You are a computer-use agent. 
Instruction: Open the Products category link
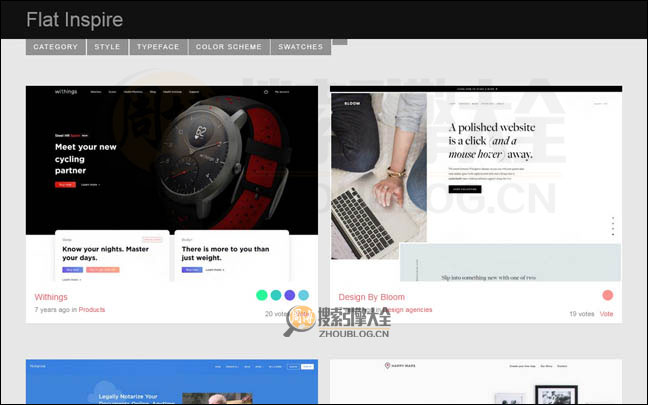(92, 310)
